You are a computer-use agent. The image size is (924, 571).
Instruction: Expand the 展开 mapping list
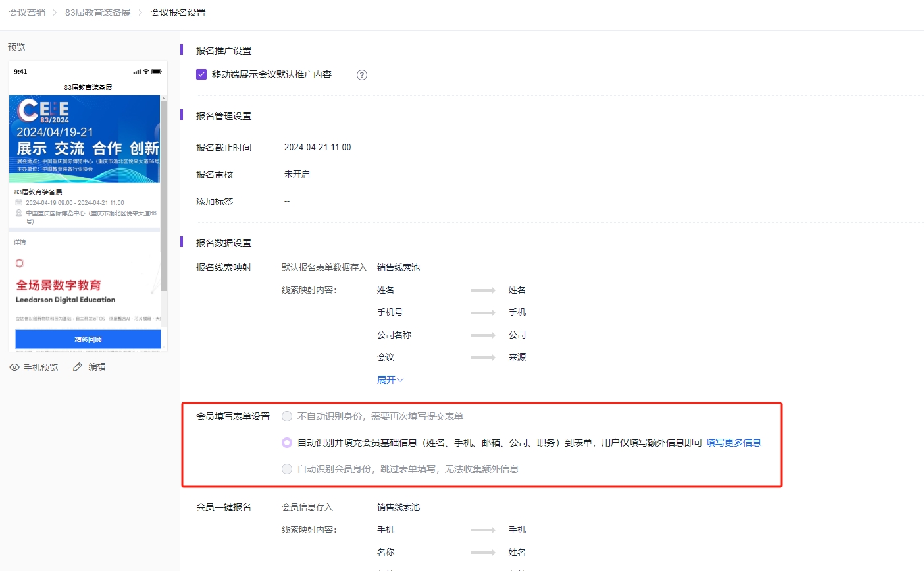(x=390, y=379)
